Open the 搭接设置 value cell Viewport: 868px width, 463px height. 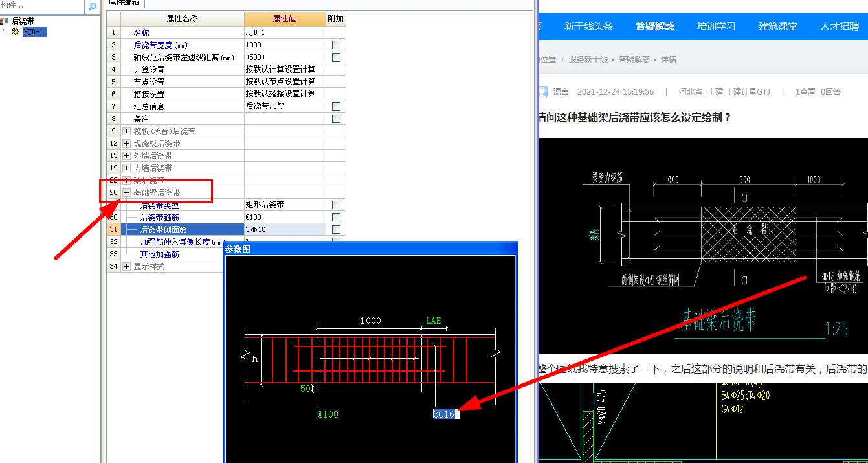tap(285, 95)
